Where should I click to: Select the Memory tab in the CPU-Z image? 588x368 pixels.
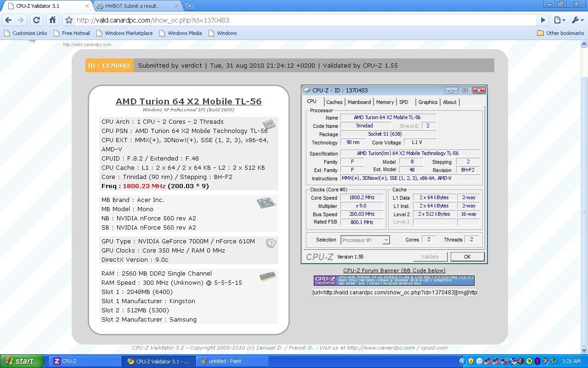point(384,102)
